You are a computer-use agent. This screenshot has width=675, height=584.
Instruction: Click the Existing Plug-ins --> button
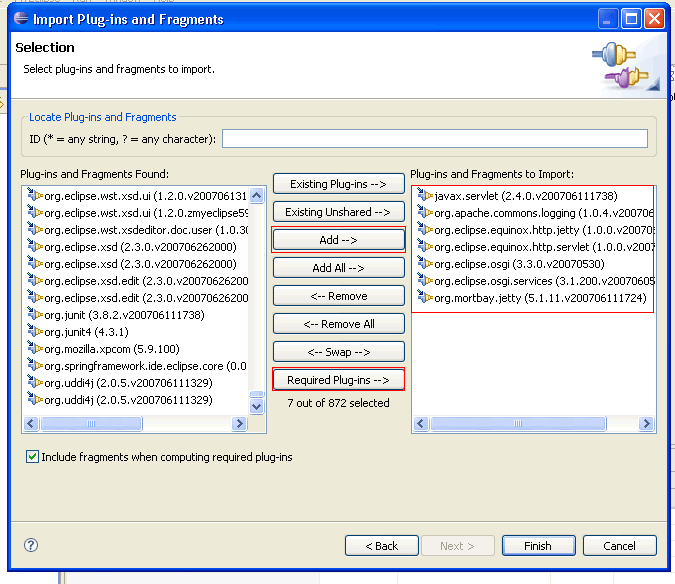pyautogui.click(x=338, y=184)
